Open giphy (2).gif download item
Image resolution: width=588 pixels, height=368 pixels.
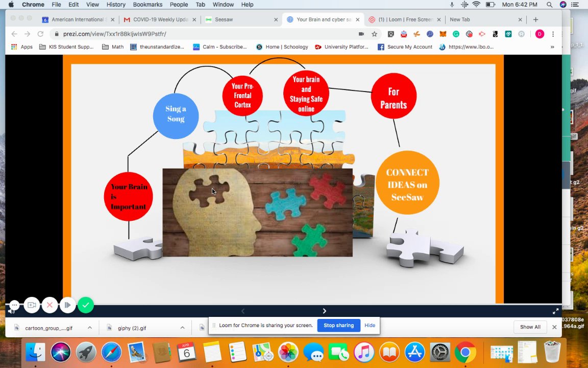pyautogui.click(x=128, y=328)
